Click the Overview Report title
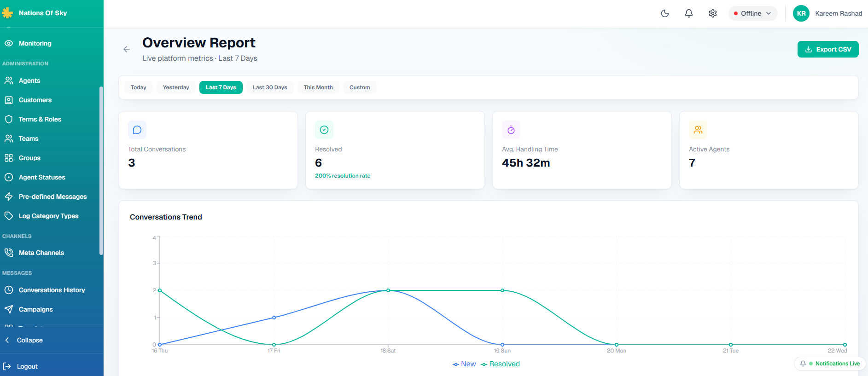Image resolution: width=868 pixels, height=376 pixels. [x=199, y=43]
